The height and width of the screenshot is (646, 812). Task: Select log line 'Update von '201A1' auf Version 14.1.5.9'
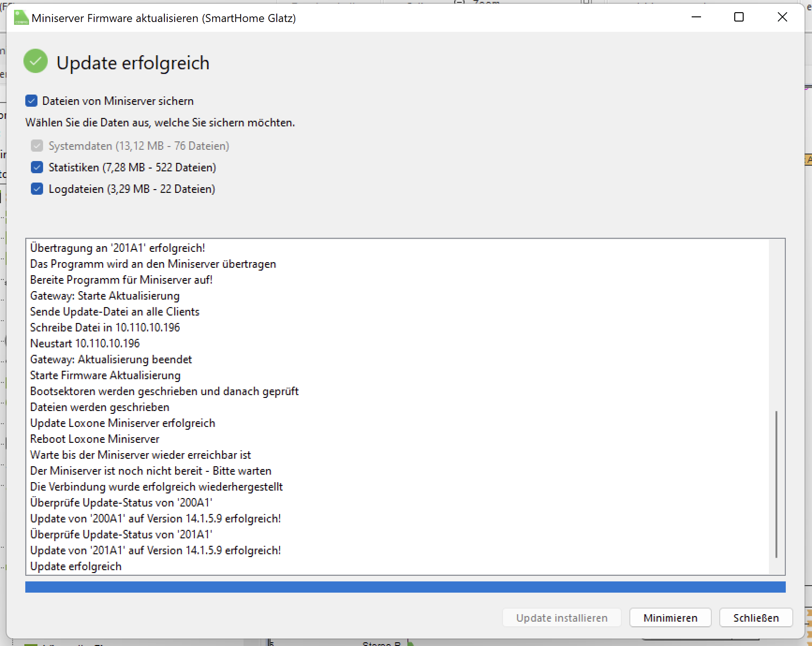[155, 550]
